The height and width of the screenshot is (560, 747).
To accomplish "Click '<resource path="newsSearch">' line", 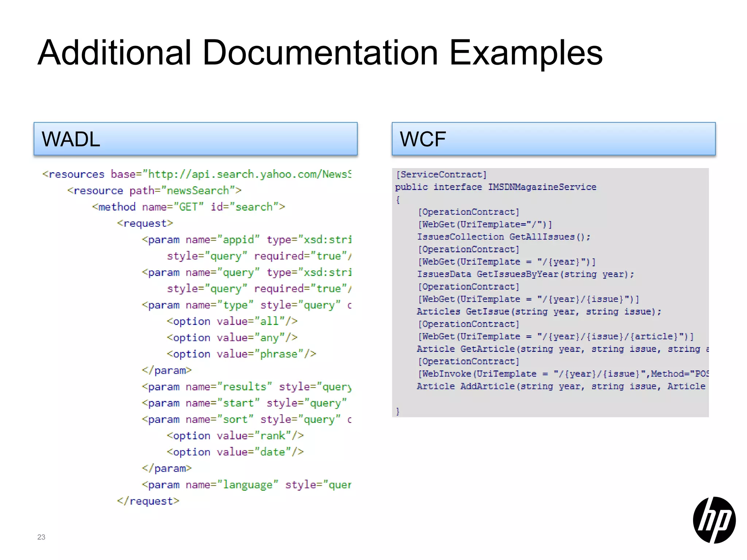I will (x=154, y=191).
